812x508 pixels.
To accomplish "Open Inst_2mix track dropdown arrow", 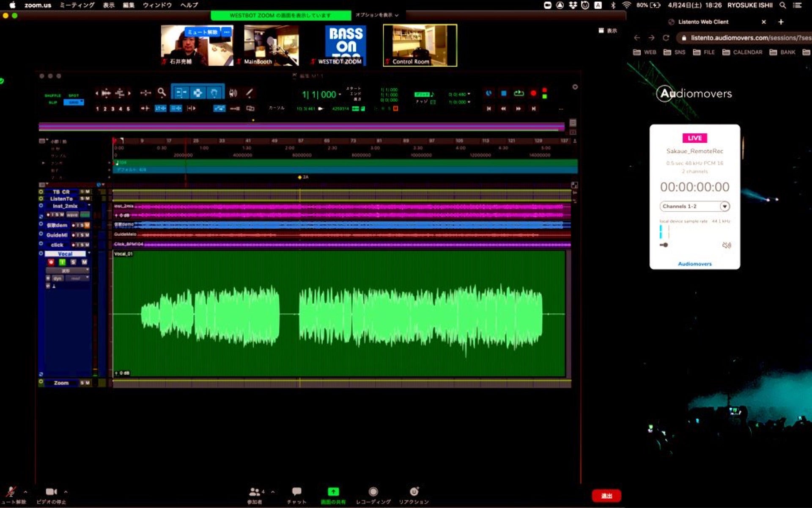I will (89, 205).
